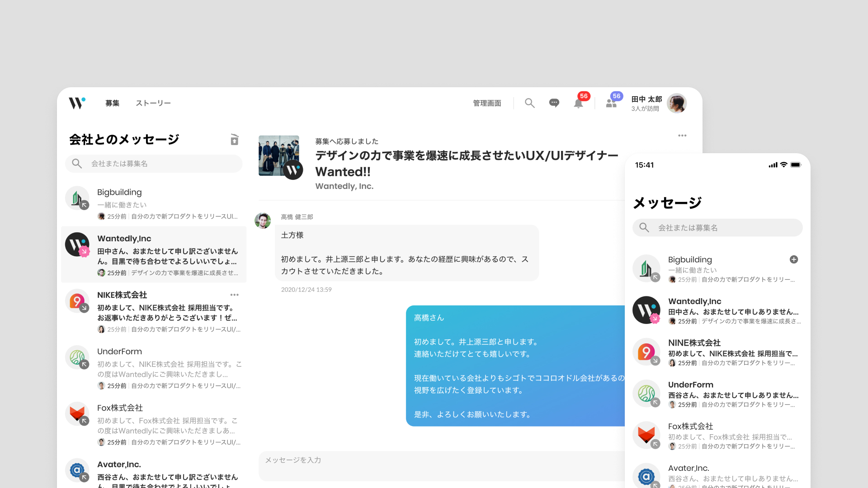This screenshot has width=868, height=488.
Task: Open three-dot menu on NIKE株式会社 conversation
Action: tap(234, 295)
